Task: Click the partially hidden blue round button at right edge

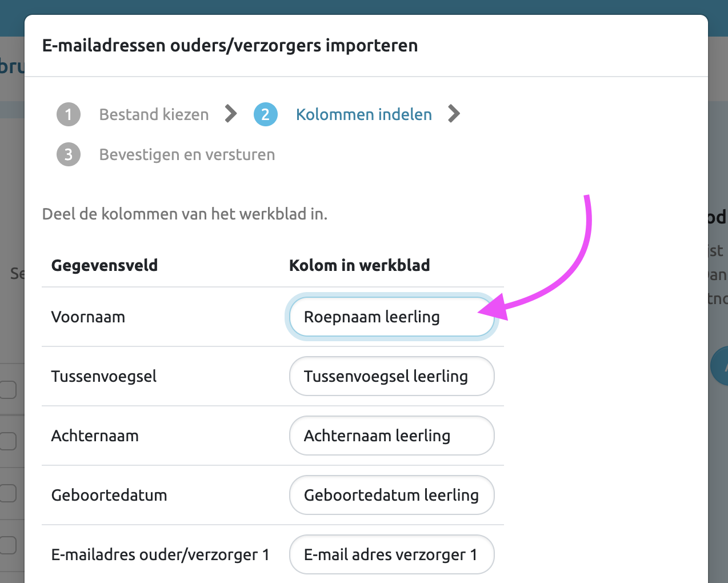Action: pos(719,366)
